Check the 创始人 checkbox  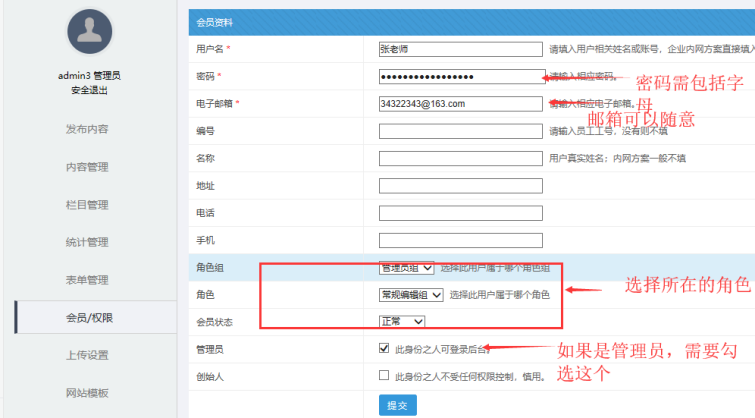point(385,376)
